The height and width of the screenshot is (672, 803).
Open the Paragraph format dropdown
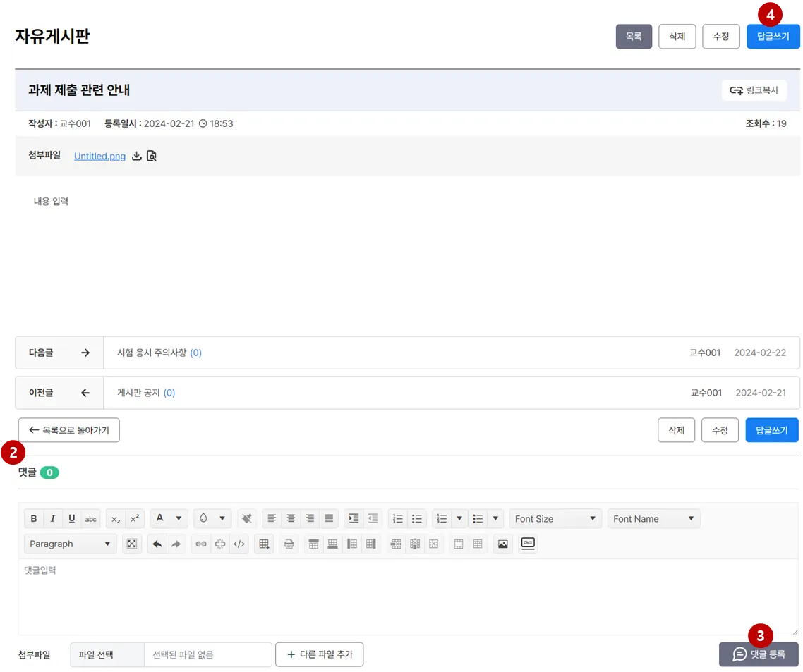tap(70, 544)
